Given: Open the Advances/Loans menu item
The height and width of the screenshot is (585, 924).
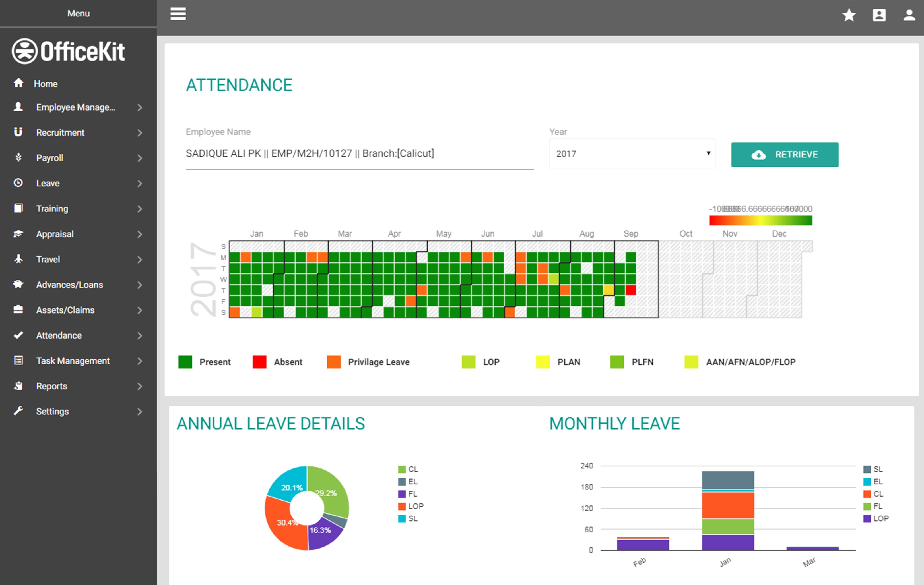Looking at the screenshot, I should point(78,285).
